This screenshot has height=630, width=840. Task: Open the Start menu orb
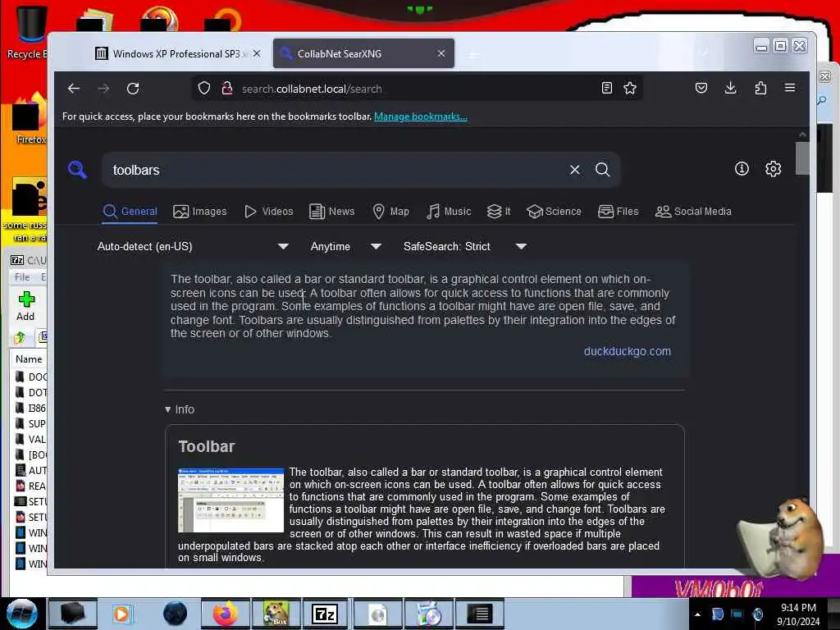pyautogui.click(x=21, y=614)
